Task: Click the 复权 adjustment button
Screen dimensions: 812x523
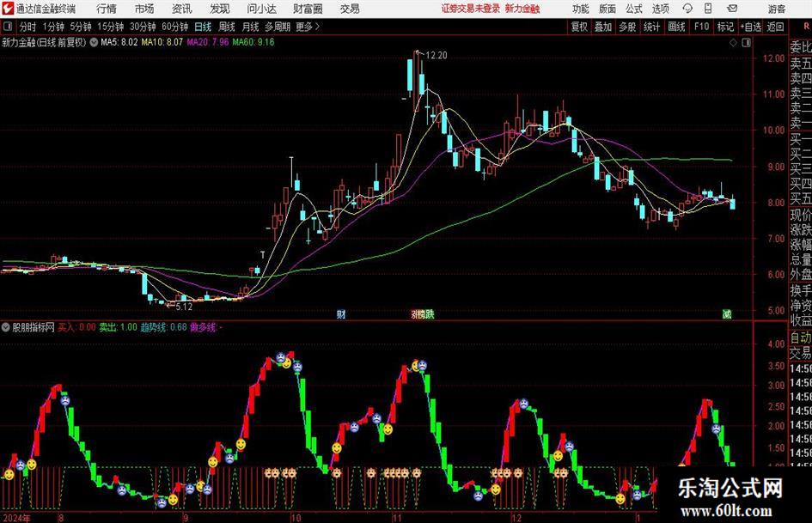Action: click(x=579, y=27)
